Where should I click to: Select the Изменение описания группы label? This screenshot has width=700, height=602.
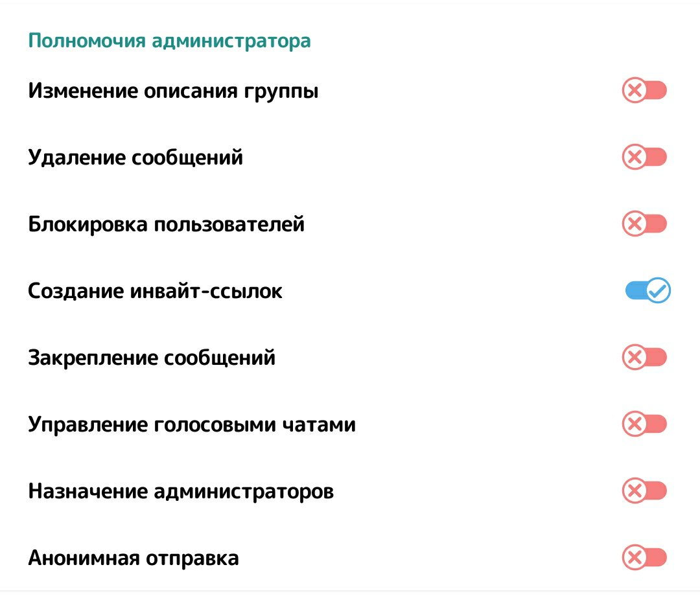point(173,91)
